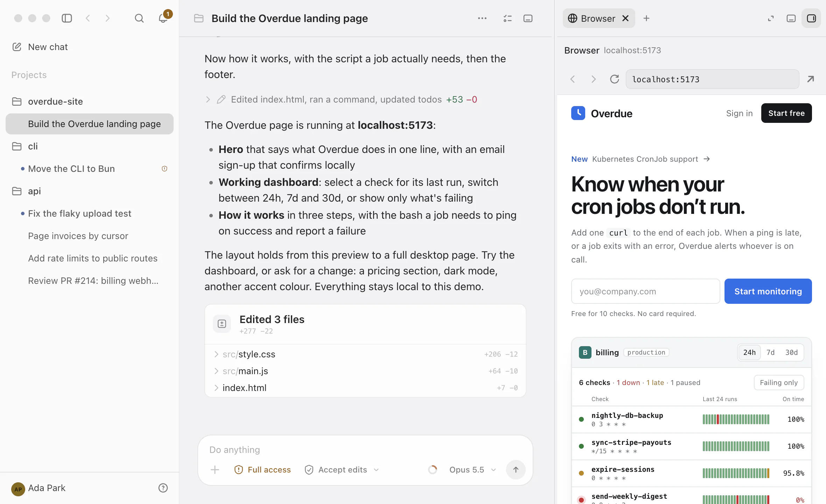Open Move the CLI to Bun chat

point(71,169)
